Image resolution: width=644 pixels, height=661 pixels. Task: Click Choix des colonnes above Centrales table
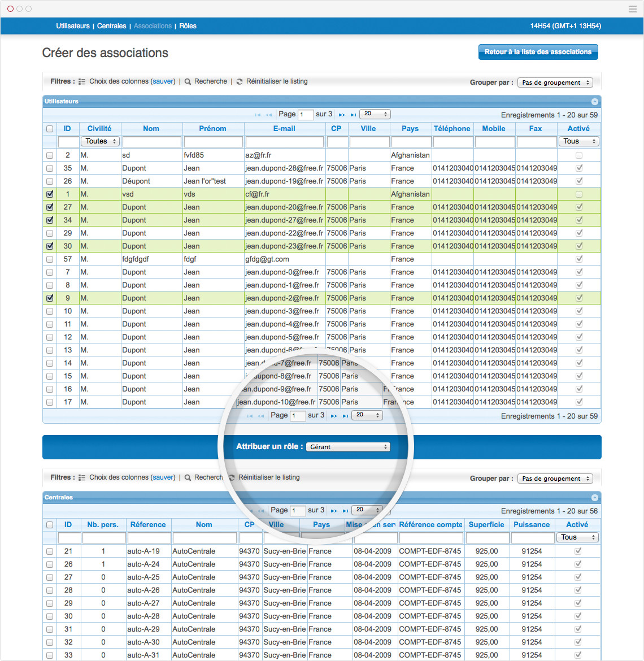pyautogui.click(x=119, y=477)
